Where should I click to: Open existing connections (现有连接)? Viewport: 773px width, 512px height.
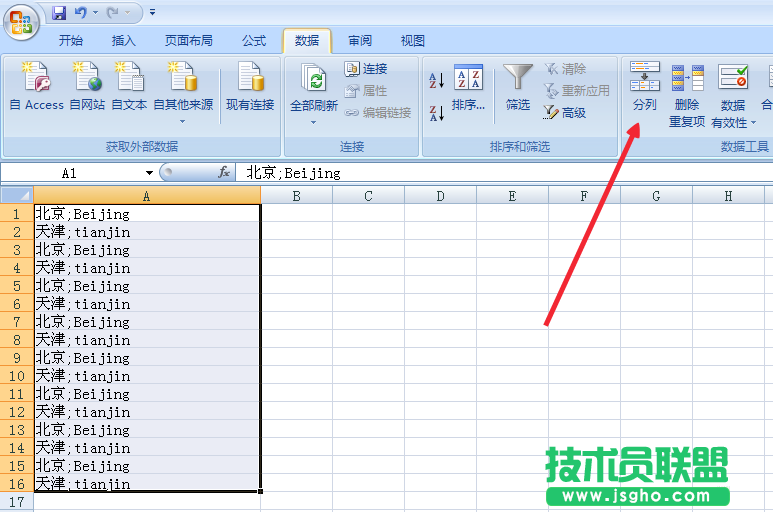click(250, 86)
